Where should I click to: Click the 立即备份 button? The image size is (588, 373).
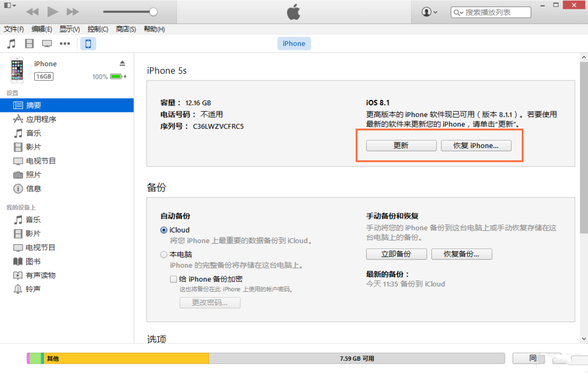click(396, 254)
